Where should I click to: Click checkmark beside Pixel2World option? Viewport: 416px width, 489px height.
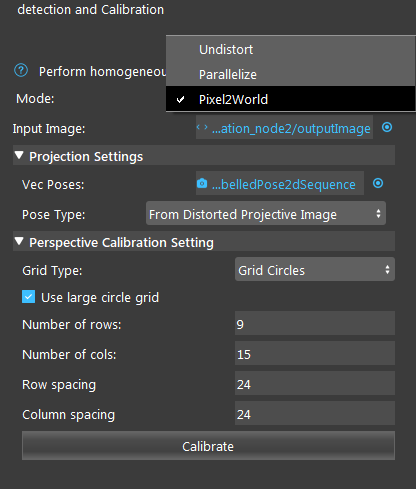180,99
